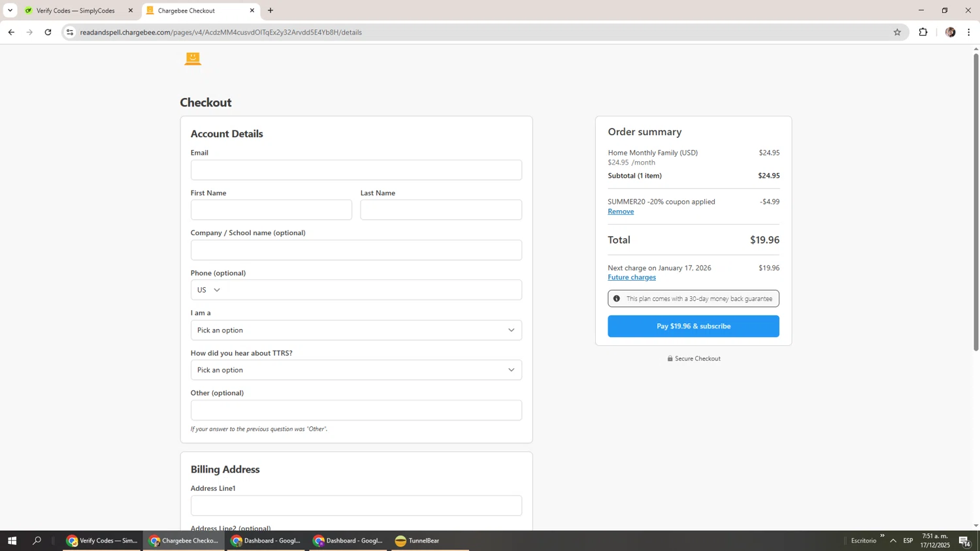Open the first Dashboard - Google taskbar window

[266, 541]
